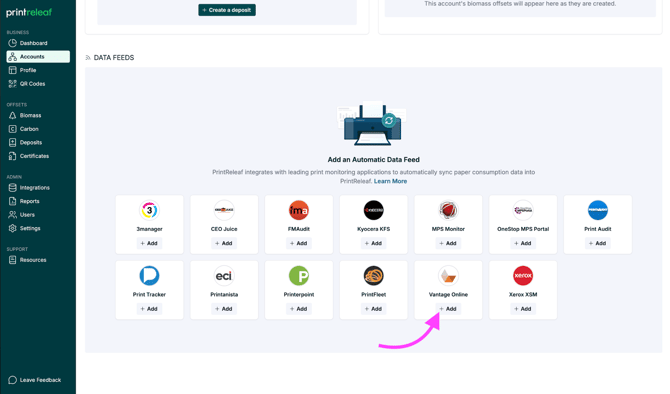Open Resources support page label
670x394 pixels.
point(33,260)
